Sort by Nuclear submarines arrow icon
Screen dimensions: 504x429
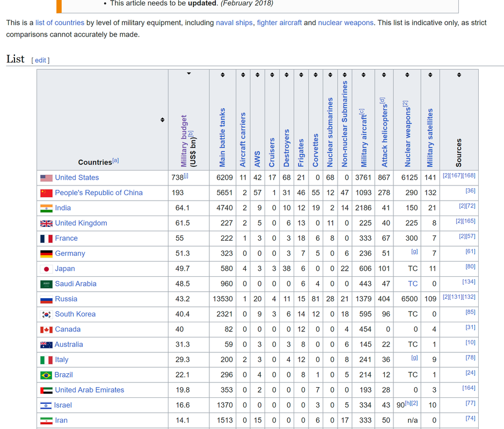(330, 75)
